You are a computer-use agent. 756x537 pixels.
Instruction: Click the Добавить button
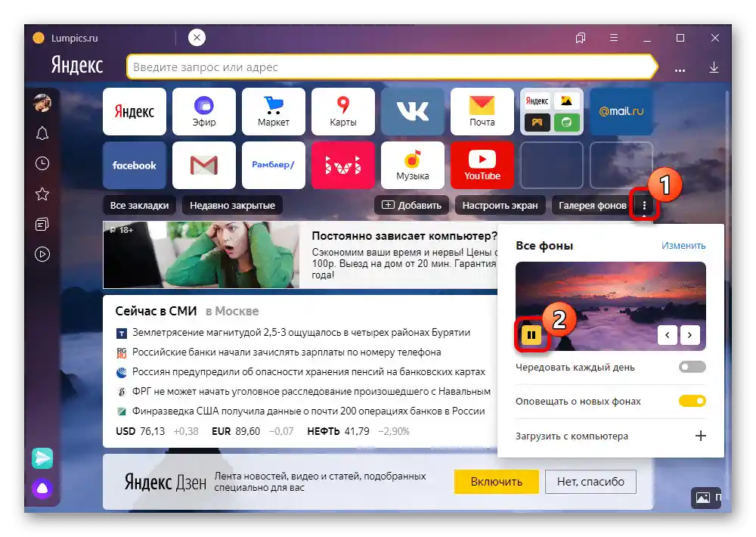click(x=411, y=206)
